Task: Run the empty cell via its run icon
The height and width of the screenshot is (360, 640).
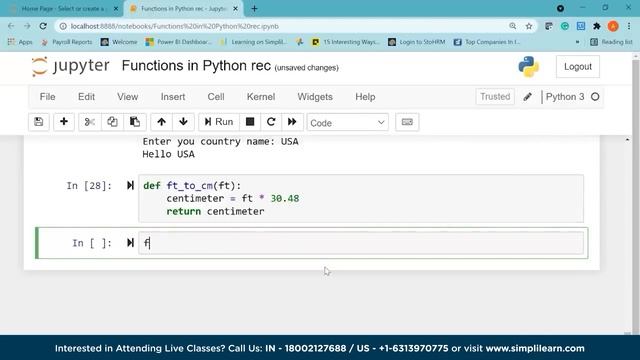Action: tap(130, 243)
